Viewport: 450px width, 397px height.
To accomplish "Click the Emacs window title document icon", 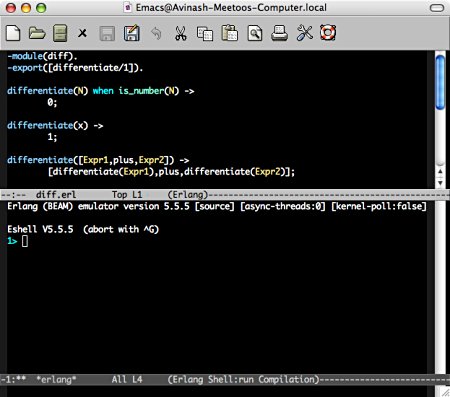I will (127, 8).
